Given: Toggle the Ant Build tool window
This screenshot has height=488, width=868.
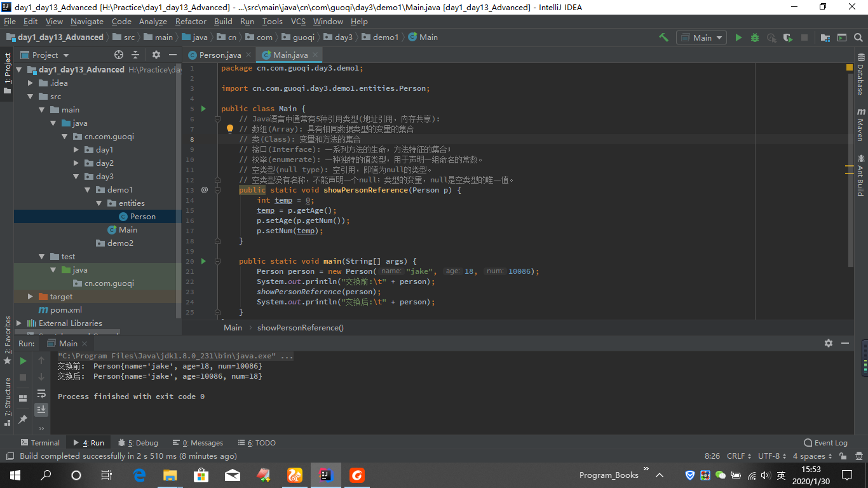Looking at the screenshot, I should 861,175.
